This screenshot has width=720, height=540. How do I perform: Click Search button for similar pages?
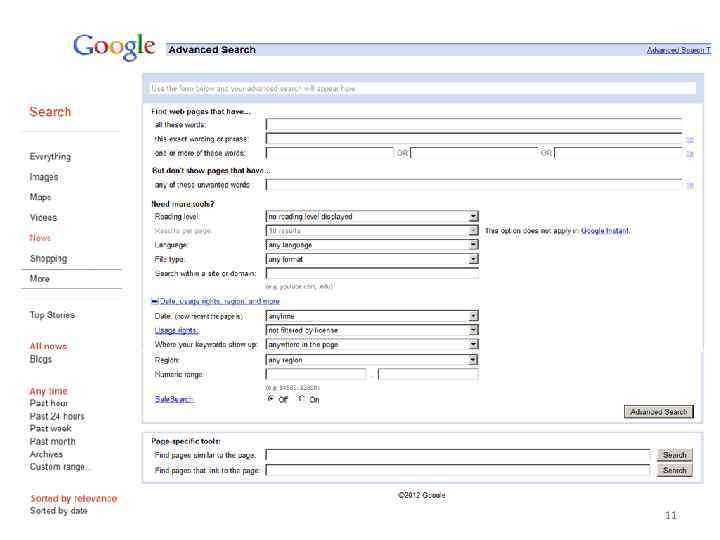[674, 455]
